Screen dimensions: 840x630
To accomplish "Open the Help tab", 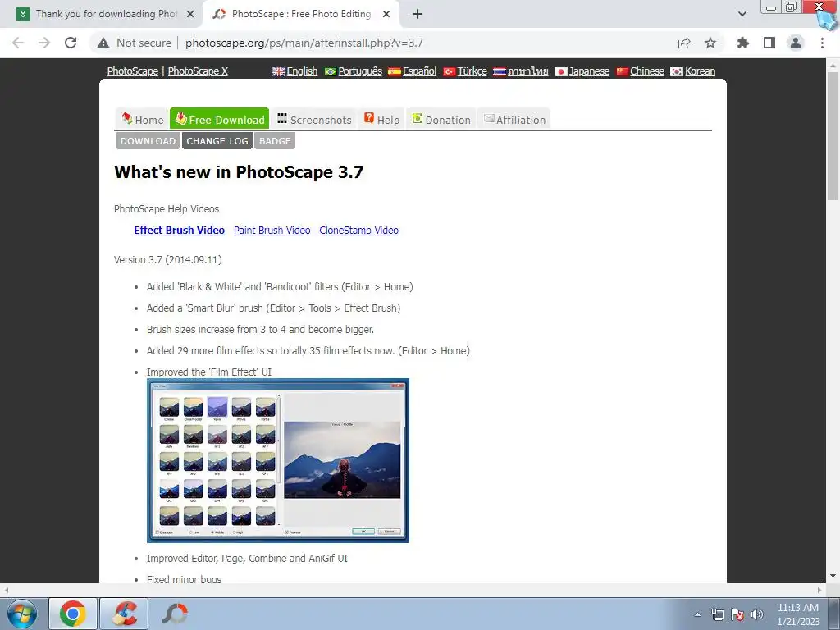I will click(381, 119).
